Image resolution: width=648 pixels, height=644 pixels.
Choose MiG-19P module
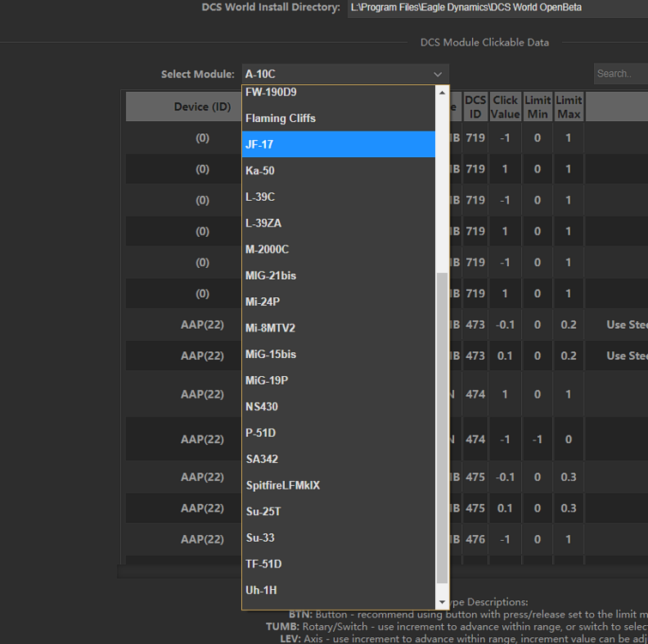coord(338,380)
